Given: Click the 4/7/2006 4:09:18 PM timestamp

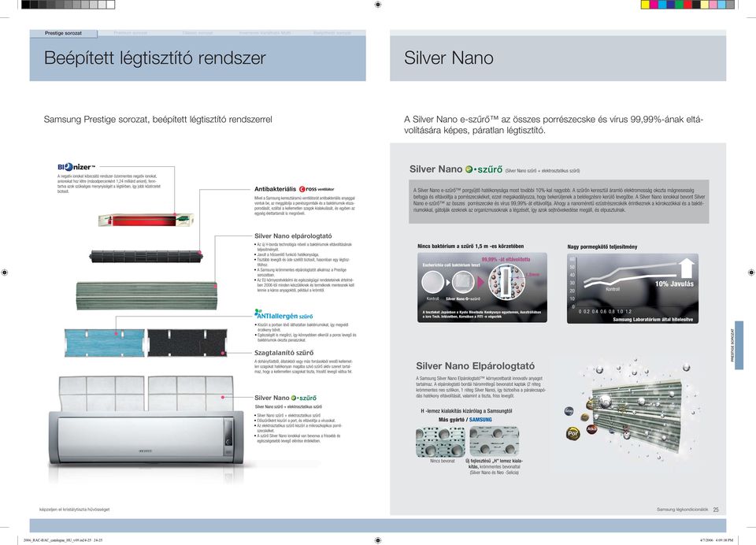Looking at the screenshot, I should click(x=717, y=540).
